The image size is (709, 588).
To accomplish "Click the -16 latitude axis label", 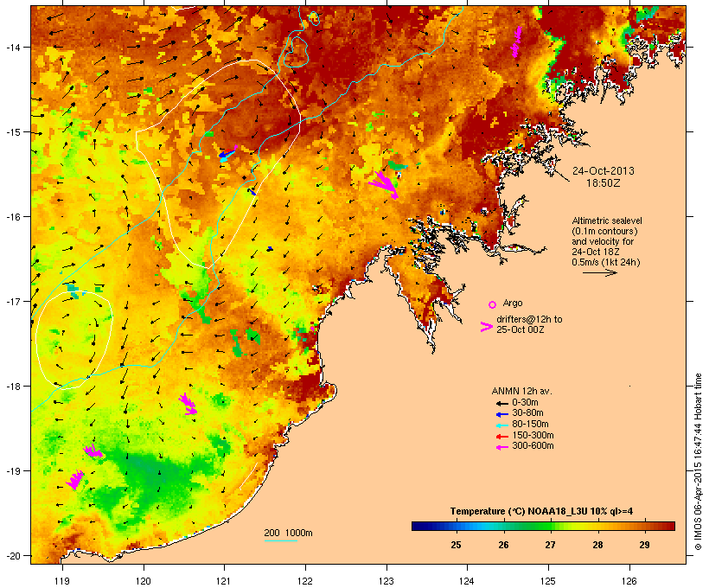I will (12, 217).
